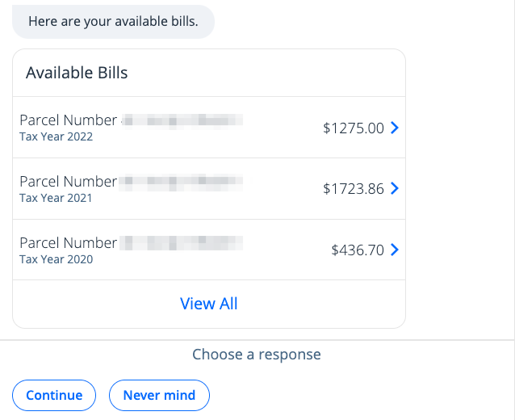
Task: Click the blurred parcel number for 2020
Action: click(x=182, y=242)
